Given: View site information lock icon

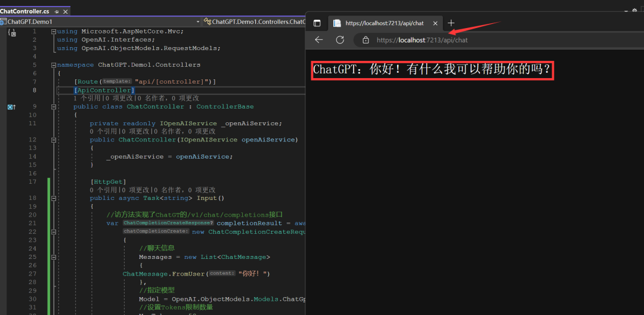Looking at the screenshot, I should (x=366, y=40).
